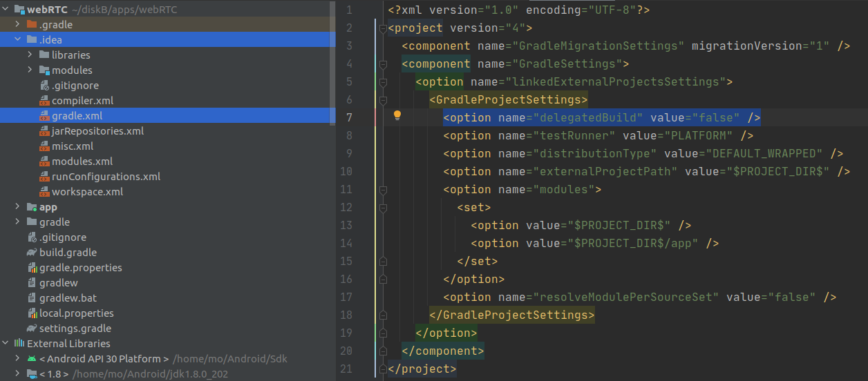Click the workspace.xml file icon
Screen dimensions: 868x381
[x=44, y=192]
